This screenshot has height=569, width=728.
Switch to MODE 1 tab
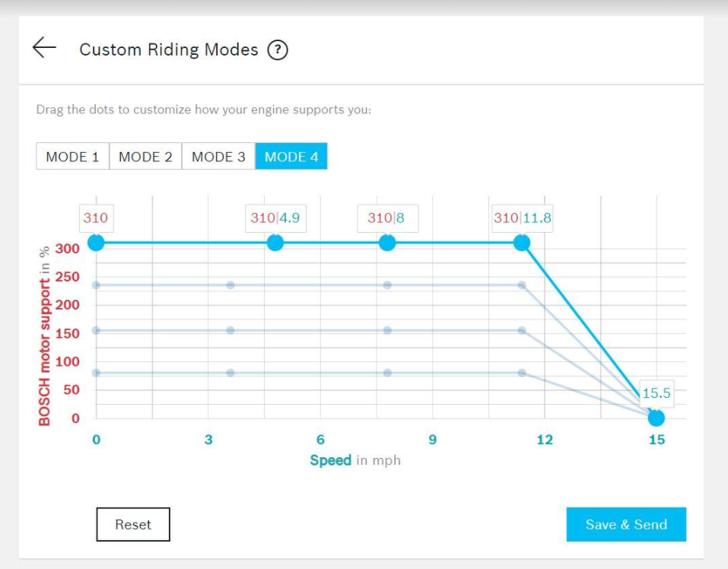(x=72, y=157)
